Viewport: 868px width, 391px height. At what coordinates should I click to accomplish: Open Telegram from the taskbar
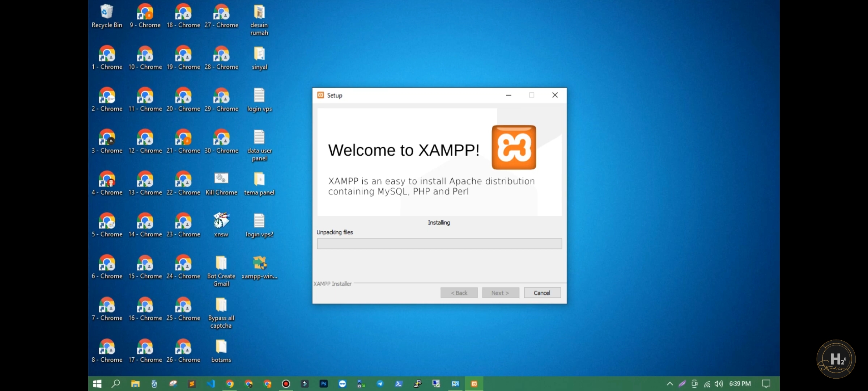coord(380,384)
